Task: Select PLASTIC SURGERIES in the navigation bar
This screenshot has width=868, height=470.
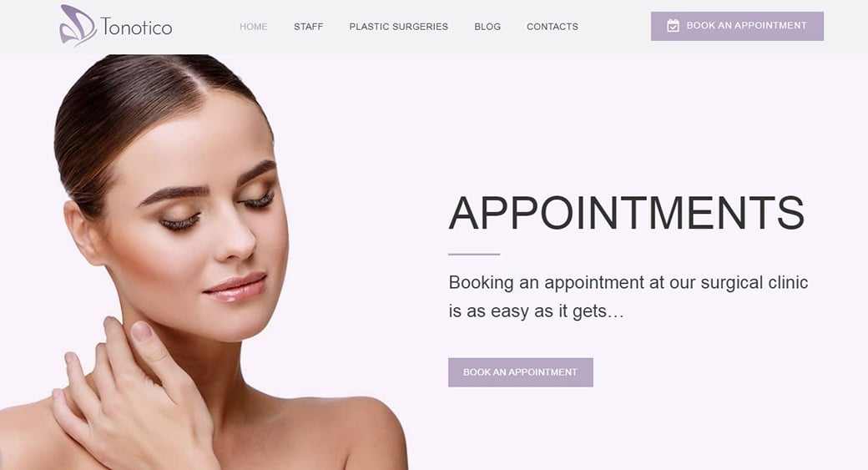Action: [399, 27]
